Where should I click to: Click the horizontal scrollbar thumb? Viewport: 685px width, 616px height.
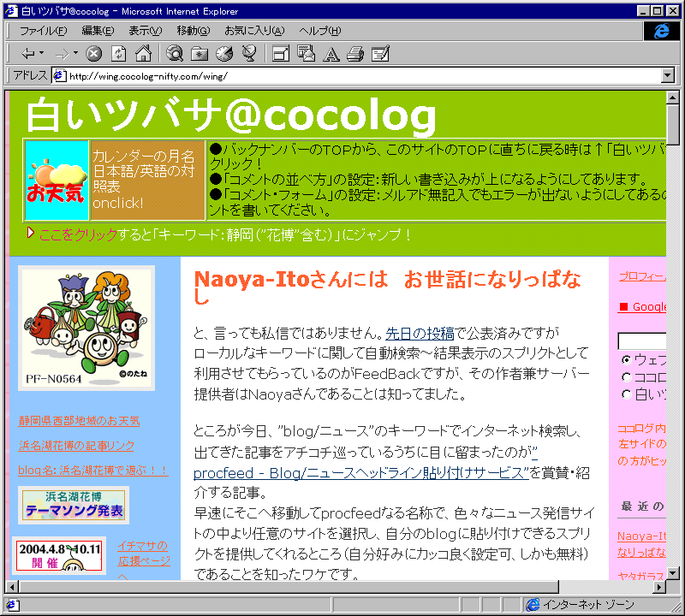289,587
